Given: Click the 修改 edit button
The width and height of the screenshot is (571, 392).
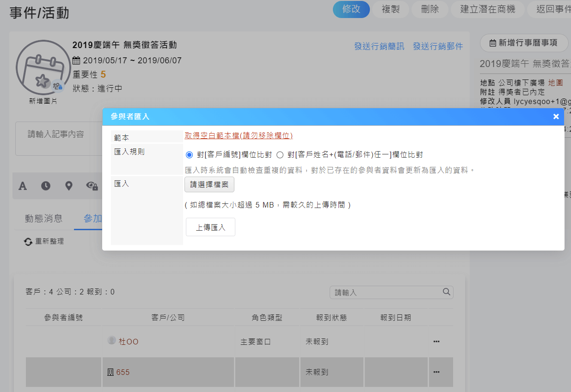Looking at the screenshot, I should tap(351, 9).
